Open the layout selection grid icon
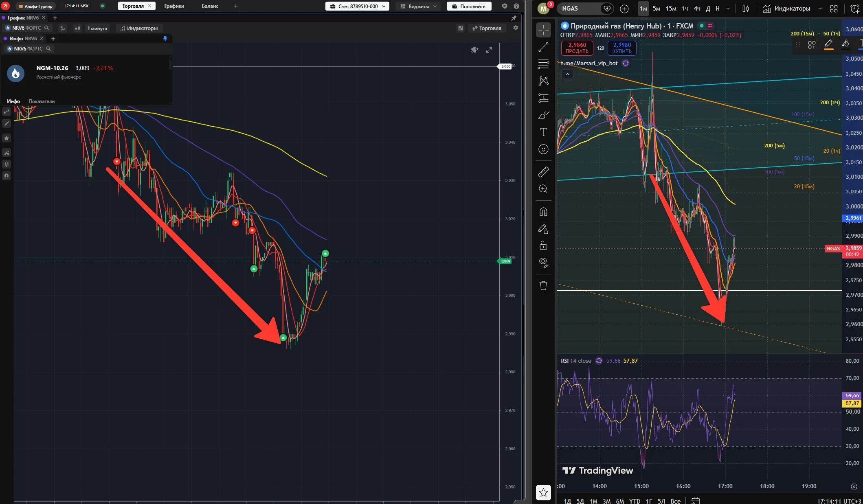 coord(834,9)
